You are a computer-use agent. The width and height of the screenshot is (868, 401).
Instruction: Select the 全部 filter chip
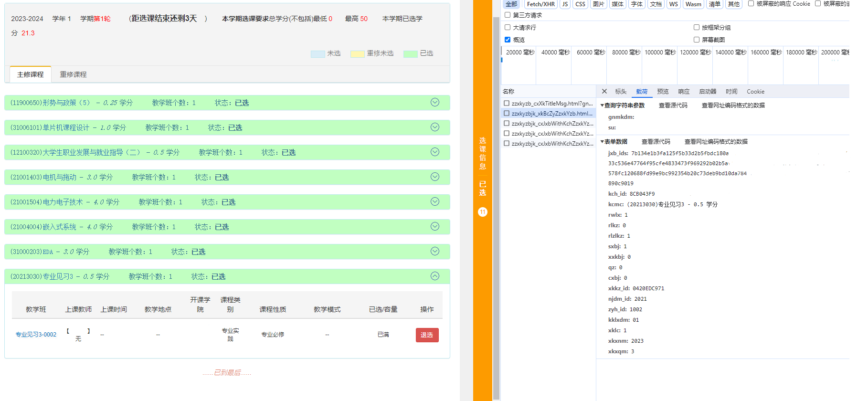point(512,4)
